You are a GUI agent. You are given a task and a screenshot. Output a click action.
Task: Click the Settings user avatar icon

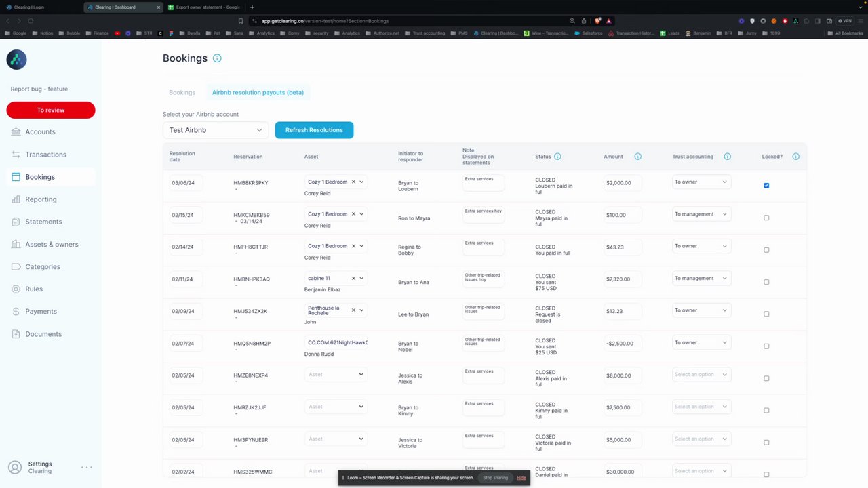coord(15,468)
